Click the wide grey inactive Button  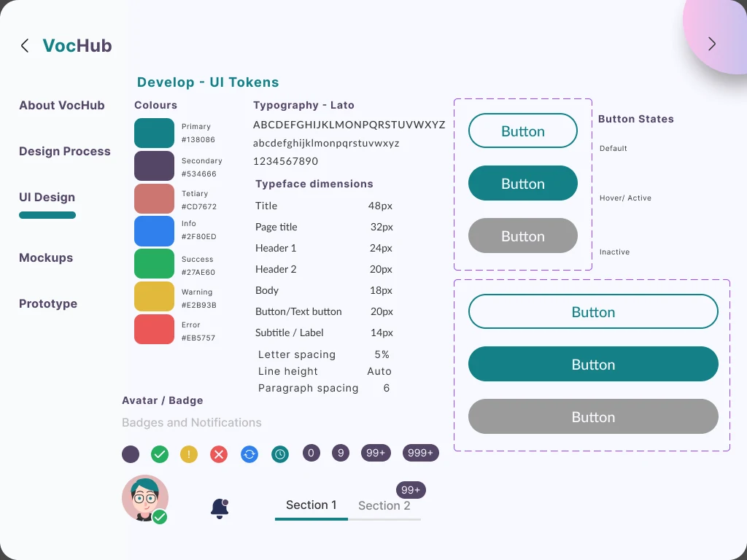(x=593, y=416)
